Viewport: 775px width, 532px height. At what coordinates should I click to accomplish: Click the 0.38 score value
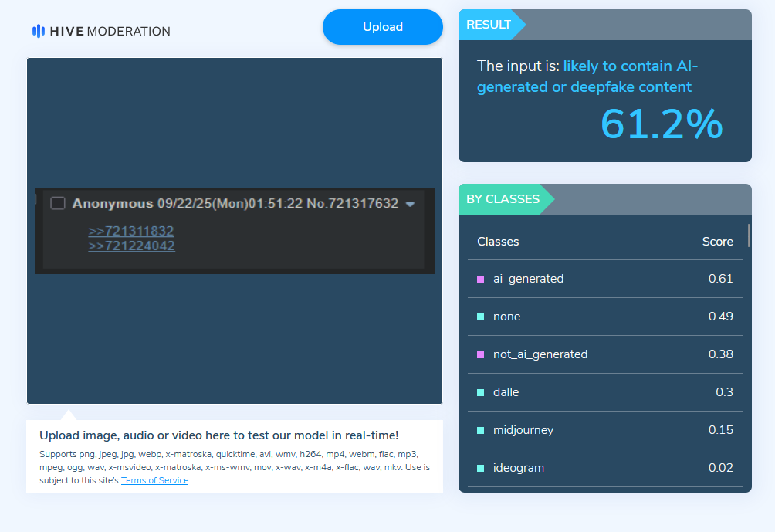(x=721, y=354)
